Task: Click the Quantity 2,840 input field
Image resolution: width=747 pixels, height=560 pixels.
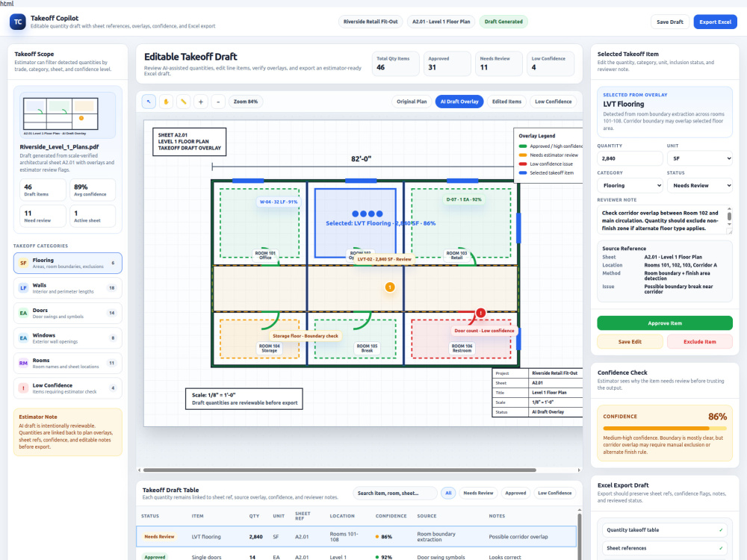Action: pos(630,158)
